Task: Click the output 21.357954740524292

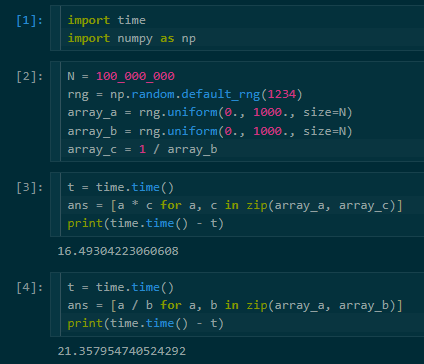Action: click(x=122, y=351)
